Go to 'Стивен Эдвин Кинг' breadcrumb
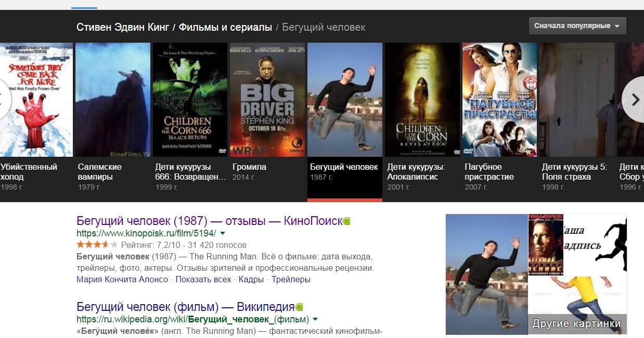Image resolution: width=644 pixels, height=338 pixels. click(123, 28)
